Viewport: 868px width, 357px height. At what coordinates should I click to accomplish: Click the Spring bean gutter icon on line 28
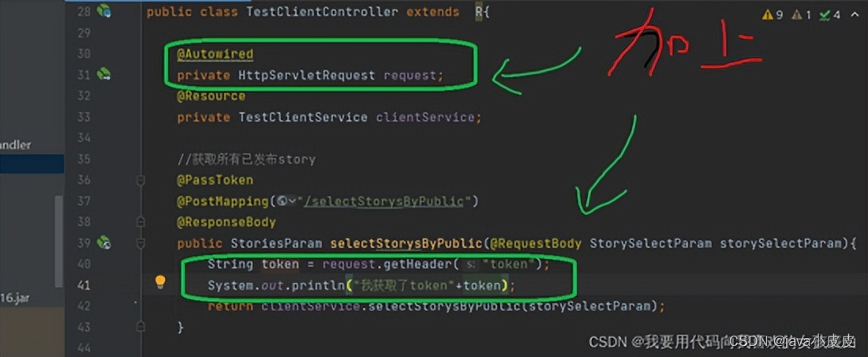click(x=103, y=10)
